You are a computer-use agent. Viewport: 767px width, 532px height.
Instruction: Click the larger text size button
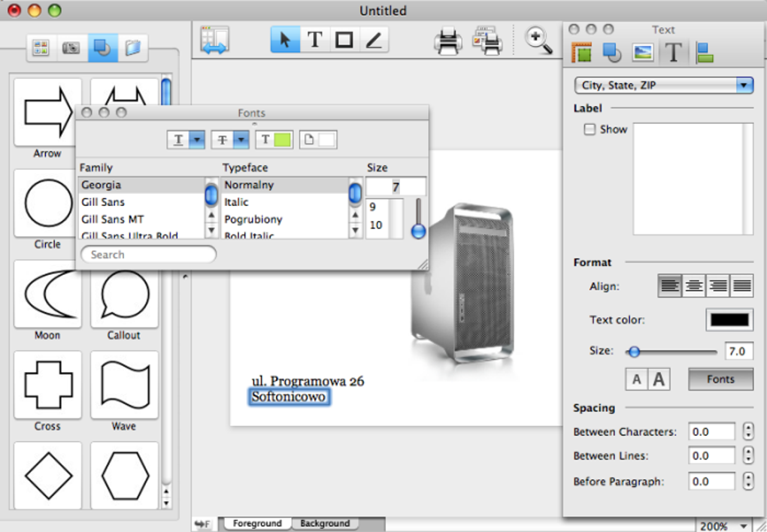tap(659, 379)
